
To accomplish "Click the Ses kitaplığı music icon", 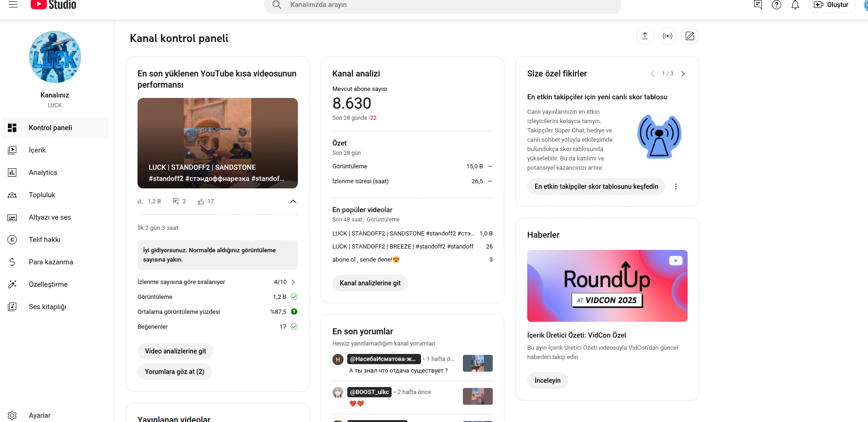I will (12, 307).
